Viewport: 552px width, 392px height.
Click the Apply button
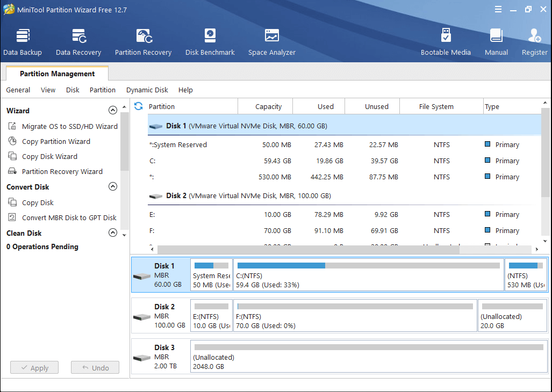pyautogui.click(x=34, y=367)
